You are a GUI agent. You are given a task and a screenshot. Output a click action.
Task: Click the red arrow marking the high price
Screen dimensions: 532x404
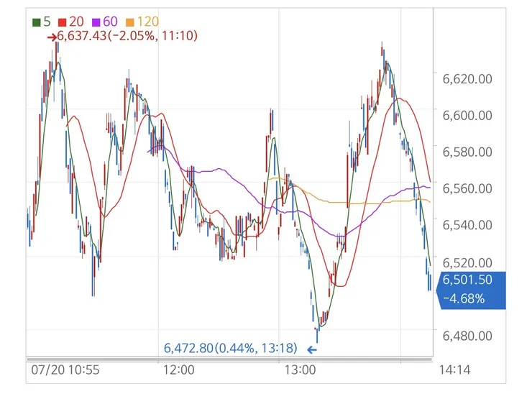[x=52, y=37]
